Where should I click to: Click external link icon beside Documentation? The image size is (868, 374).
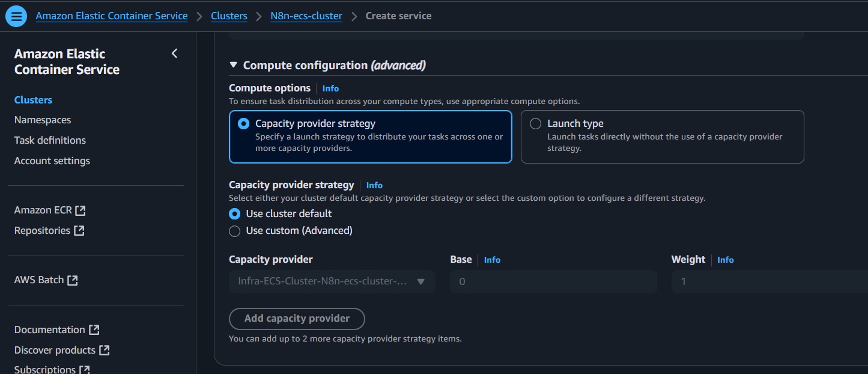pos(94,330)
